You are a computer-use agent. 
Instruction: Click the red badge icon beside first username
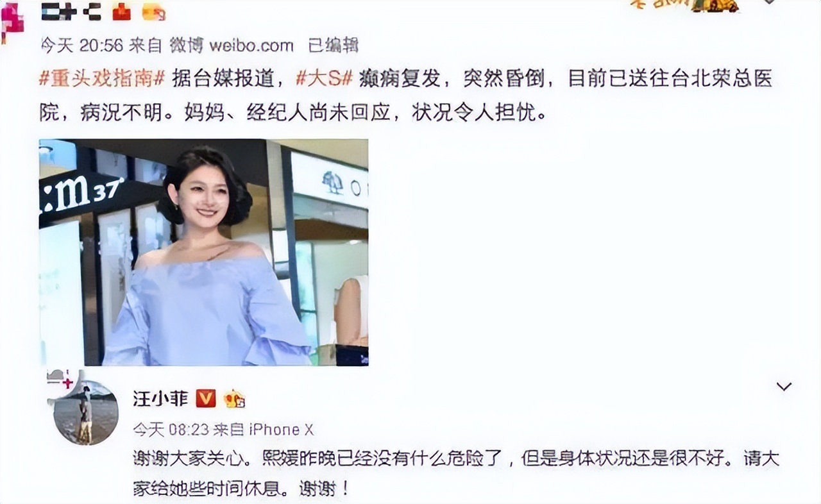(x=122, y=11)
